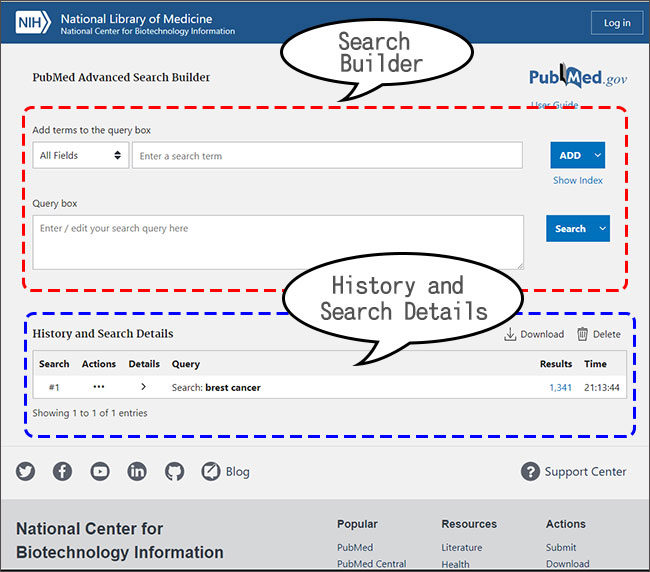
Task: Open the Search button dropdown arrow
Action: pos(603,228)
